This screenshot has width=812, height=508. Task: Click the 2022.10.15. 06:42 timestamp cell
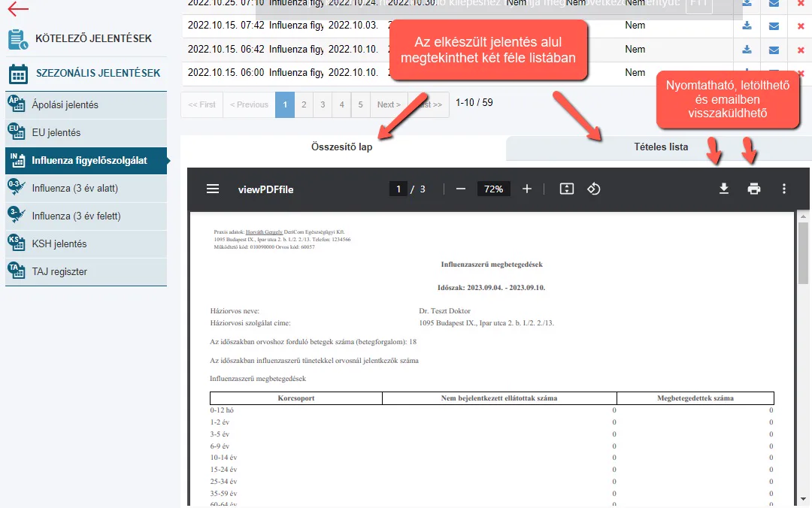point(226,49)
